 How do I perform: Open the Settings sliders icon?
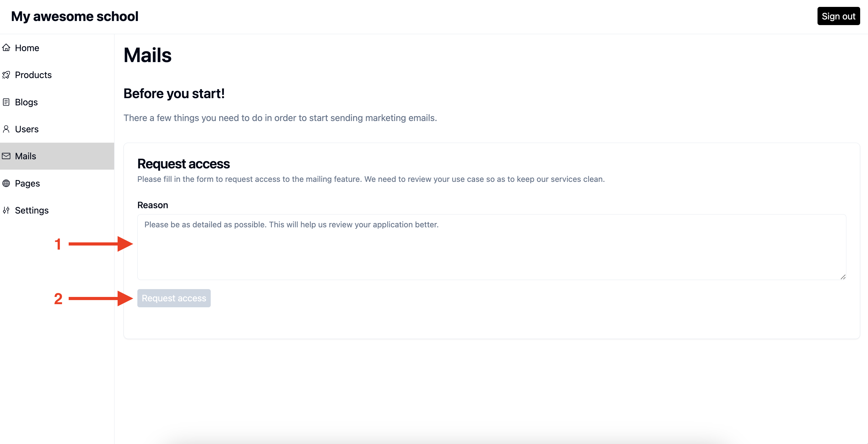pyautogui.click(x=7, y=210)
